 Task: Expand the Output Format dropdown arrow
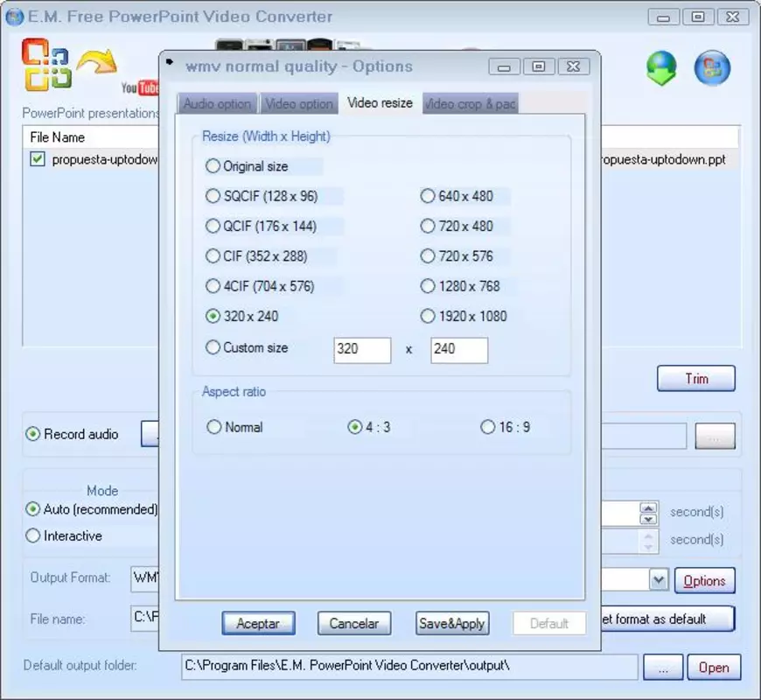(x=659, y=579)
